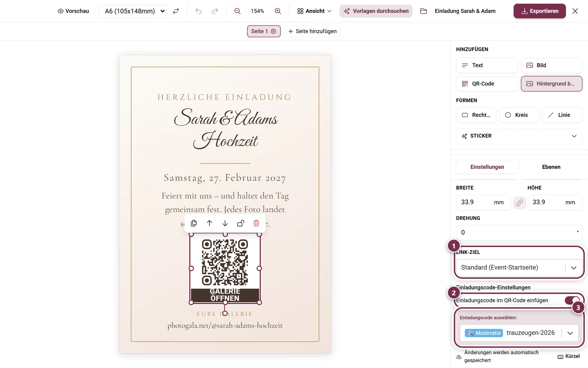Click the folder icon beside project name
Image resolution: width=588 pixels, height=368 pixels.
point(423,11)
